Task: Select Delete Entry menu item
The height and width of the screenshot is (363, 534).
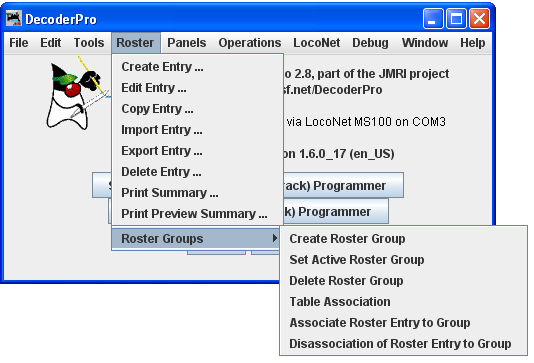Action: tap(198, 172)
